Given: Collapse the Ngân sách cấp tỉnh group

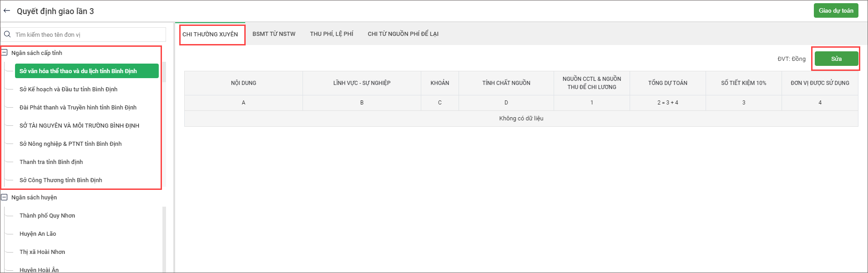Looking at the screenshot, I should (x=5, y=53).
